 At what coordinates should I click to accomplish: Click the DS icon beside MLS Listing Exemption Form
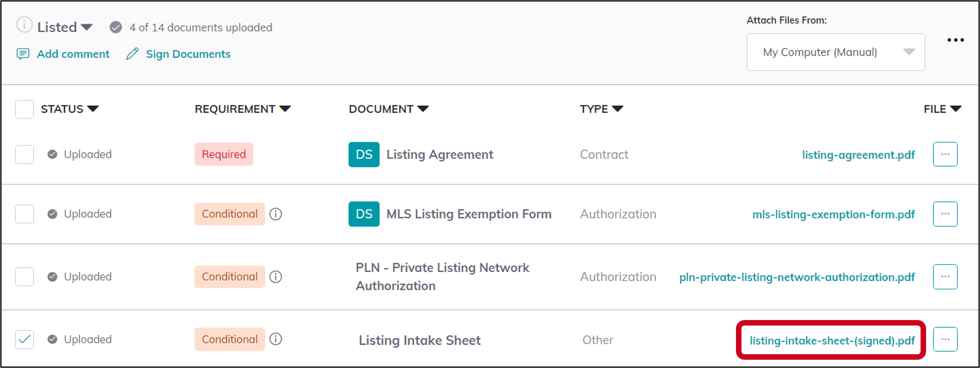coord(363,214)
